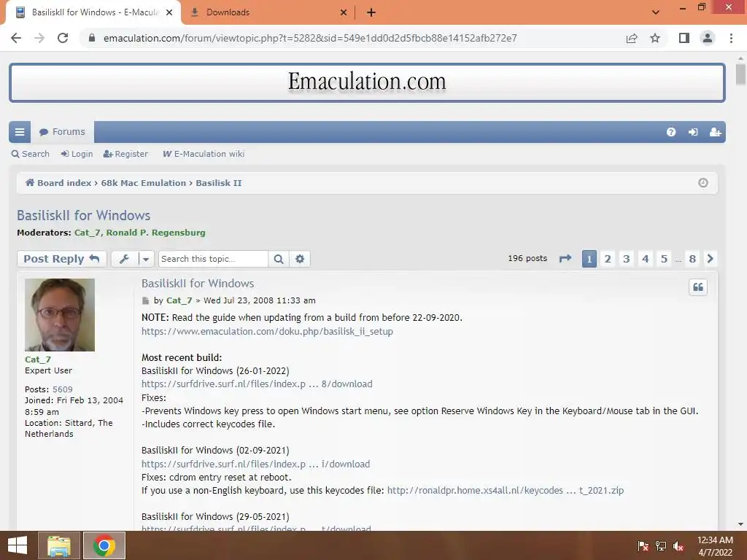Open the FAQ question mark icon

671,132
